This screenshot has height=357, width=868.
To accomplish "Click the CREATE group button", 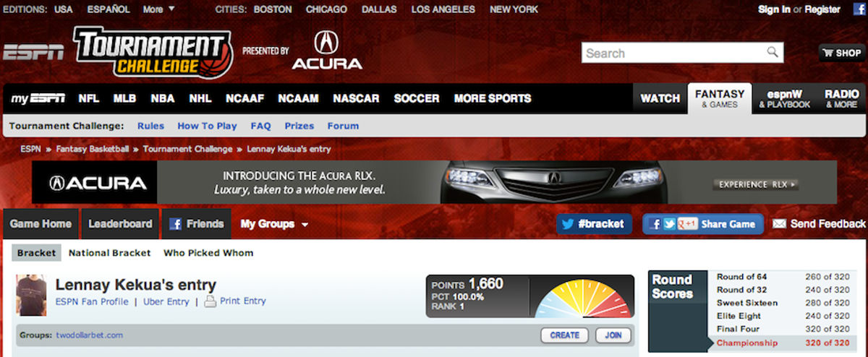I will pyautogui.click(x=564, y=335).
